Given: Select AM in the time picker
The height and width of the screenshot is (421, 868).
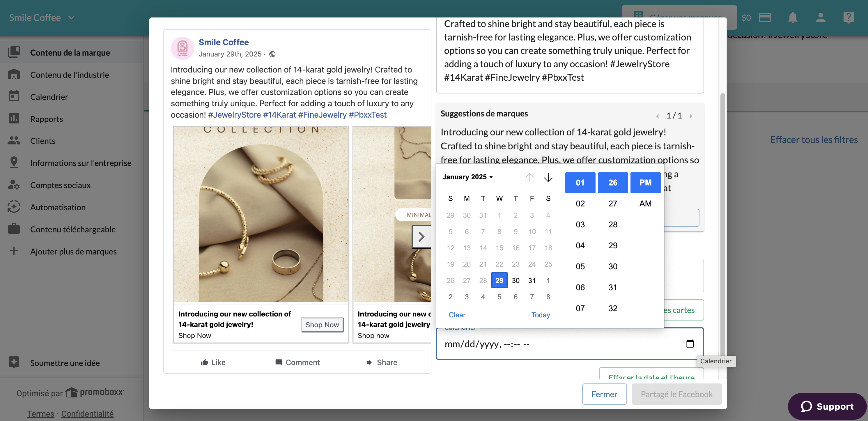Looking at the screenshot, I should click(x=645, y=204).
